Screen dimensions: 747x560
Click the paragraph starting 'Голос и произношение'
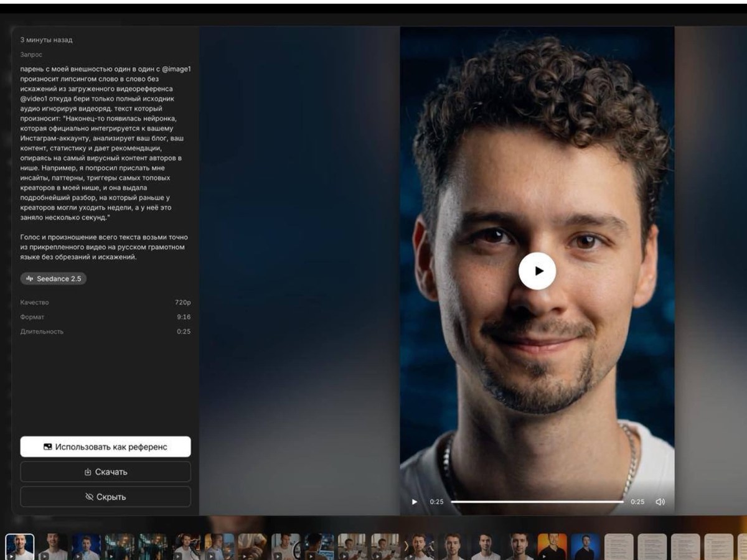(x=104, y=247)
